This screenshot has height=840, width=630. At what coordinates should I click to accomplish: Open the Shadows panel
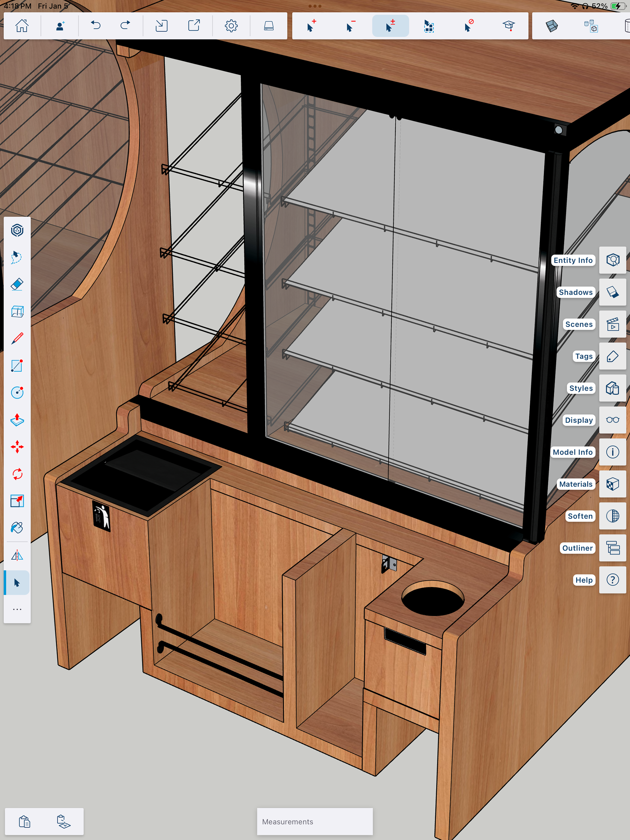612,292
